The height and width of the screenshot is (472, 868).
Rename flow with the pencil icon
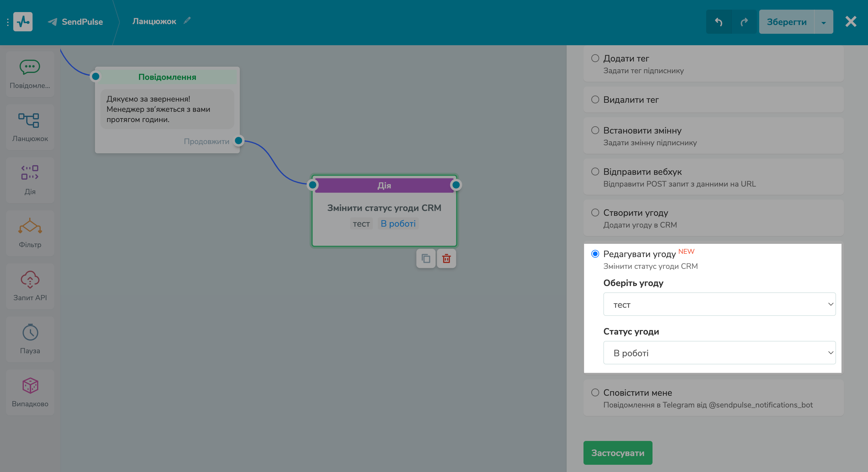point(187,21)
